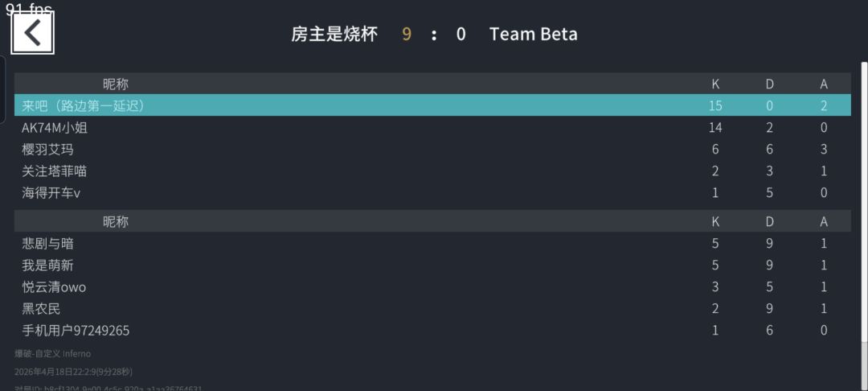Click the 爆破-自定义 Inferno match info text
The image size is (868, 391).
coord(52,353)
